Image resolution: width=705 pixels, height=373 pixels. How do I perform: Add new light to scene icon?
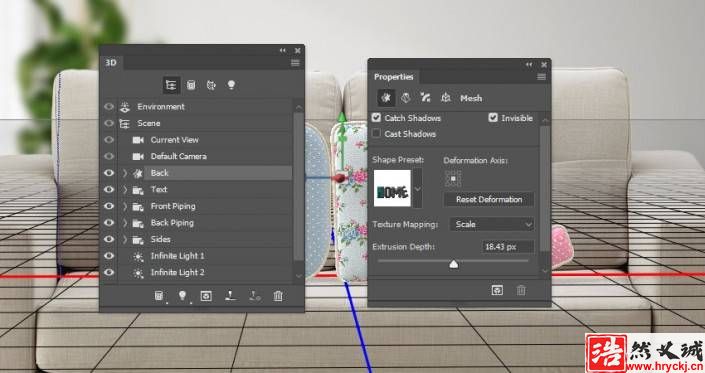tap(183, 296)
